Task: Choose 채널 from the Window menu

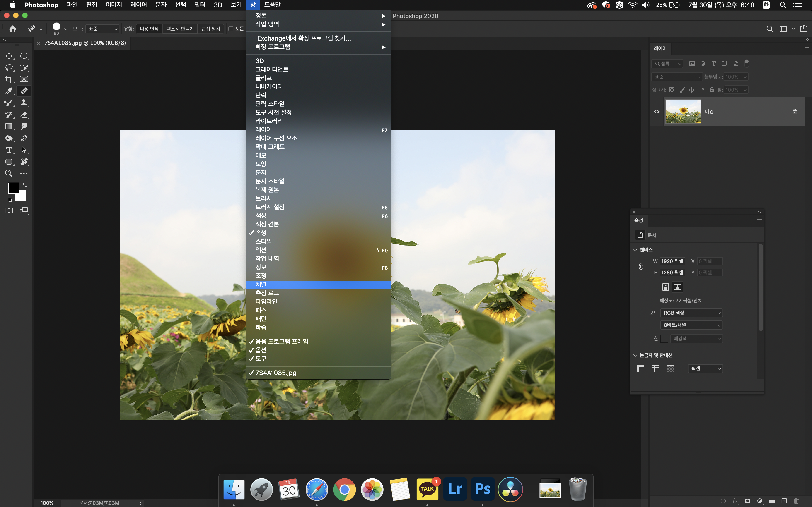Action: pyautogui.click(x=261, y=284)
